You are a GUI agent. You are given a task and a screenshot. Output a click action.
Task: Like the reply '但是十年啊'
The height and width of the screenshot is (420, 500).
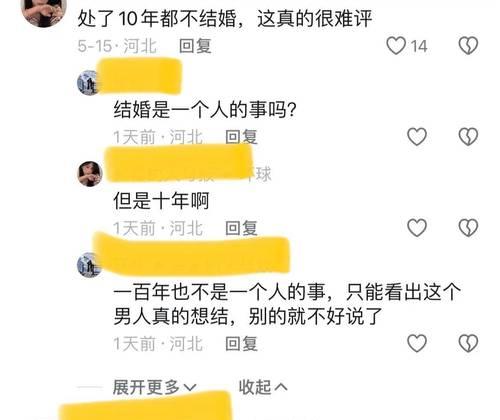tap(417, 228)
